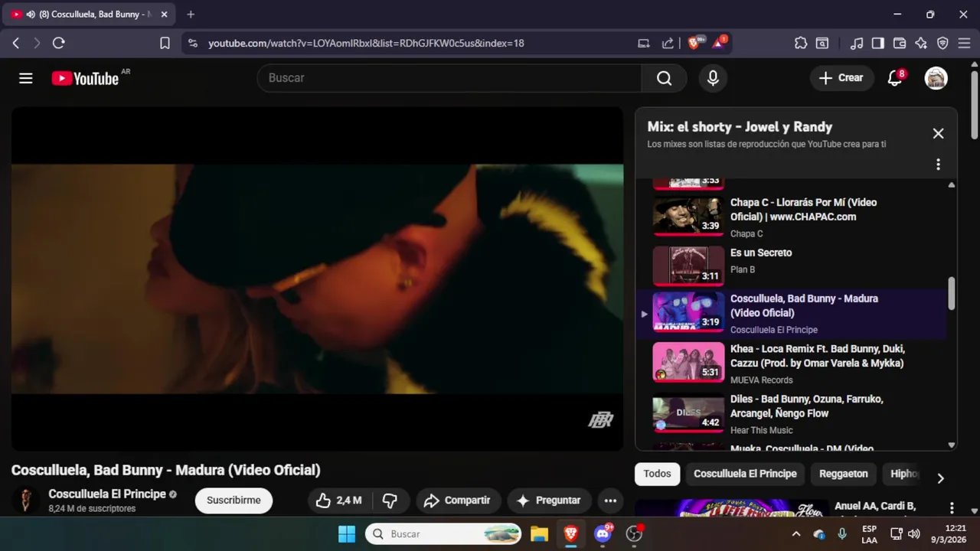The height and width of the screenshot is (551, 980).
Task: Start voice search with the microphone icon
Action: coord(713,78)
